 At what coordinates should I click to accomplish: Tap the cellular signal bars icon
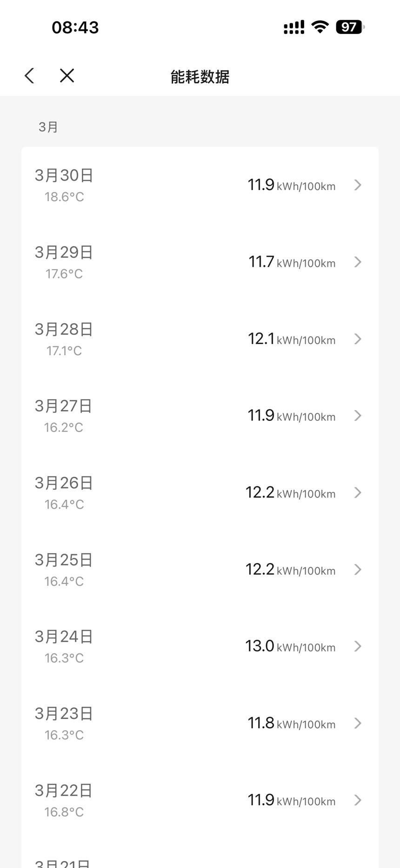pos(294,27)
